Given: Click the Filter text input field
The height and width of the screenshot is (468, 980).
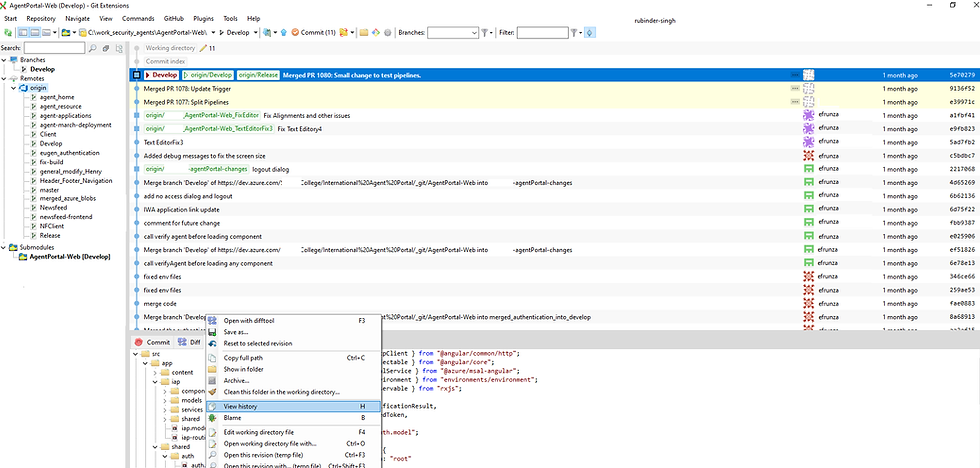Looking at the screenshot, I should (x=542, y=32).
